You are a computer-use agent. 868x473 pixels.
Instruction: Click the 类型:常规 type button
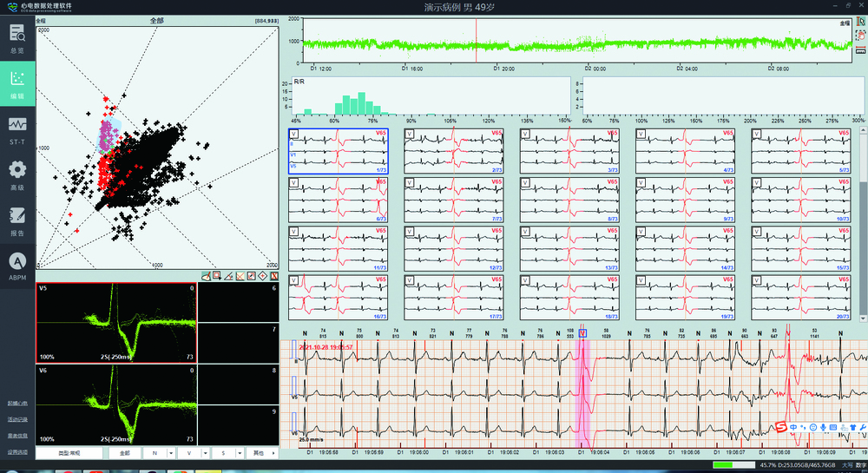click(69, 453)
